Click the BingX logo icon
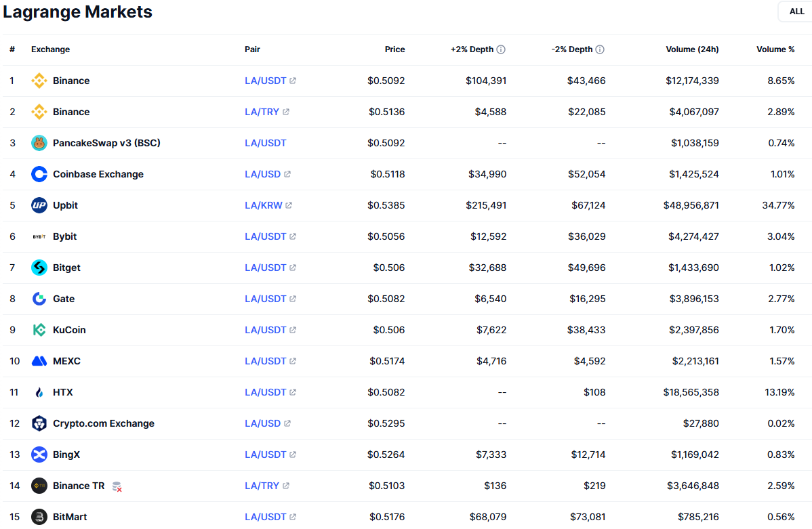 click(x=39, y=454)
